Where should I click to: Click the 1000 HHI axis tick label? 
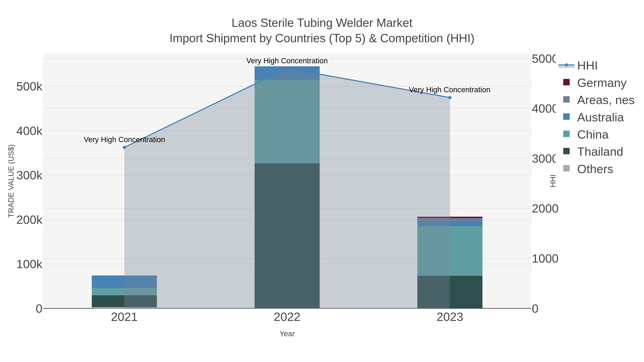click(x=545, y=258)
